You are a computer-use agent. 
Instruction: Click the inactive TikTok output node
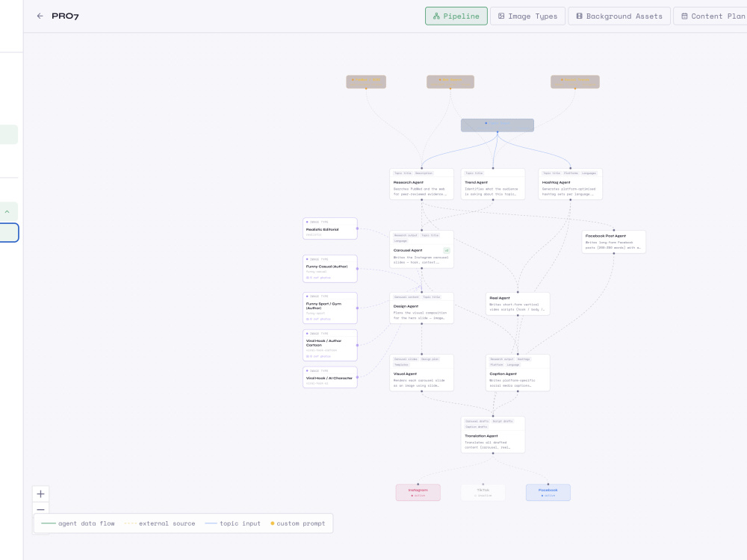point(483,492)
